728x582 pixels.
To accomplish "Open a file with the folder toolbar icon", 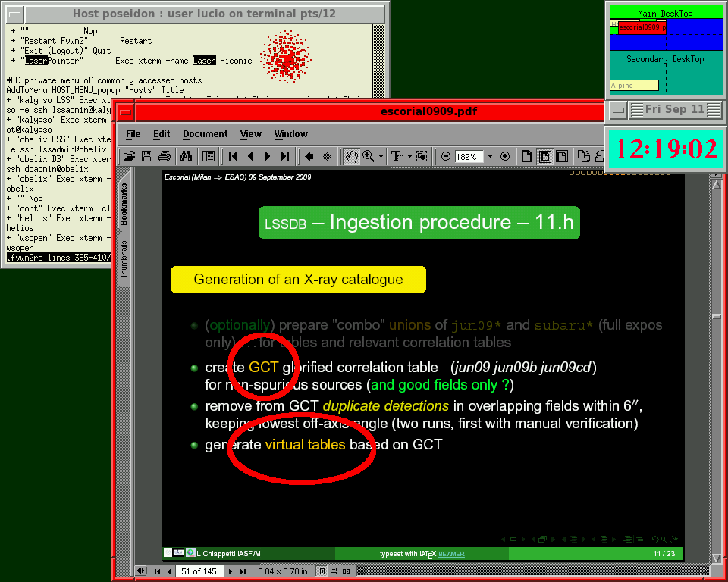I will pyautogui.click(x=129, y=156).
